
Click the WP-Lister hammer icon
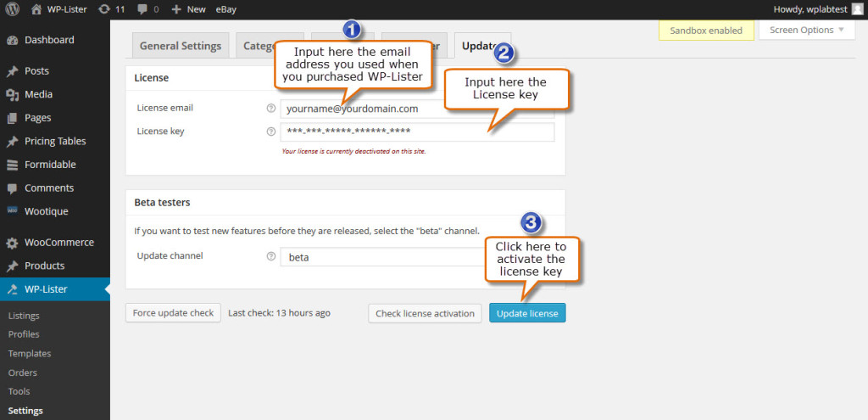[12, 289]
